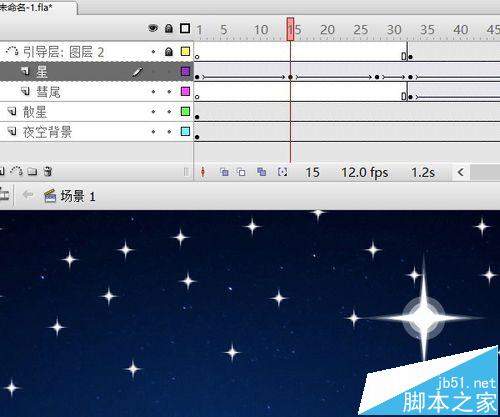Toggle lock dot of 彗尾 layer
The width and height of the screenshot is (500, 417).
(x=169, y=92)
